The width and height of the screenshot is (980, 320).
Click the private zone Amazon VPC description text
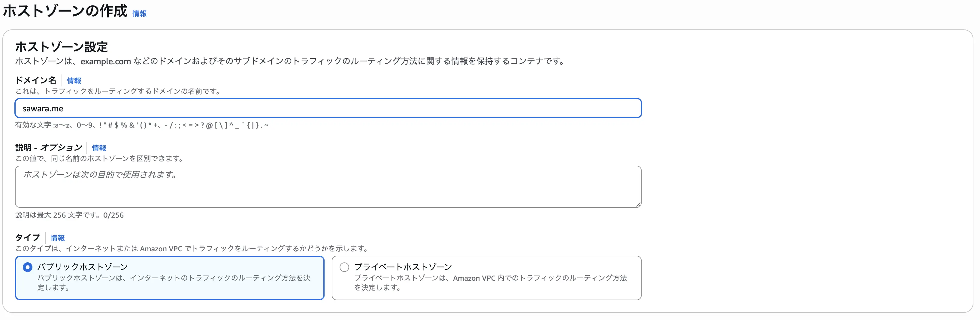pyautogui.click(x=490, y=282)
